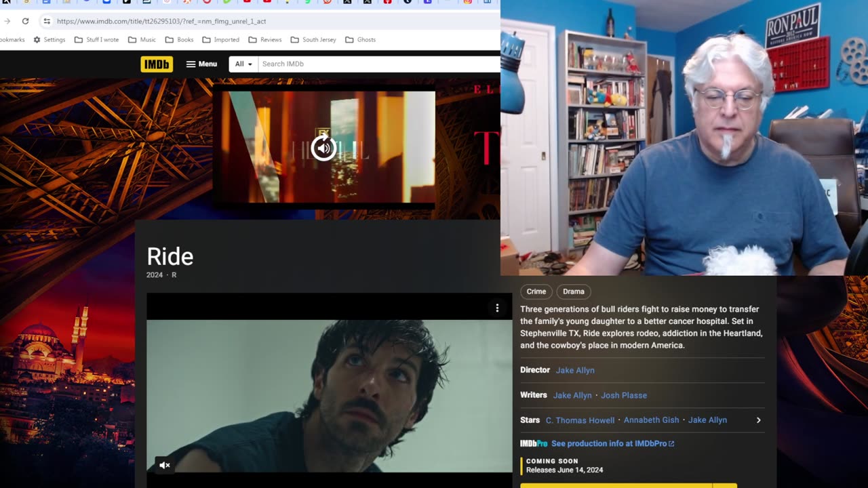
Task: Select the IMDb URL in address bar
Action: (161, 21)
